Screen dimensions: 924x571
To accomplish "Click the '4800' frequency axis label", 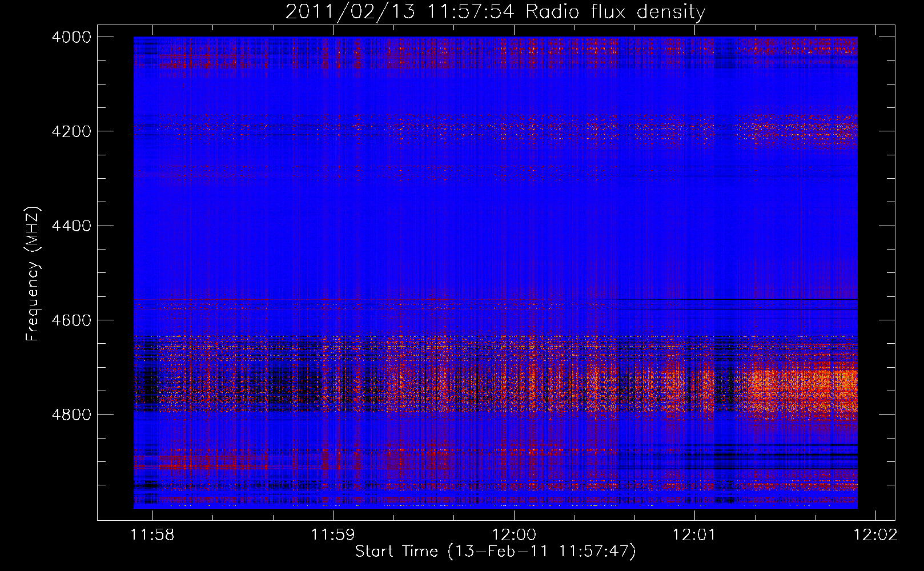I will click(71, 415).
